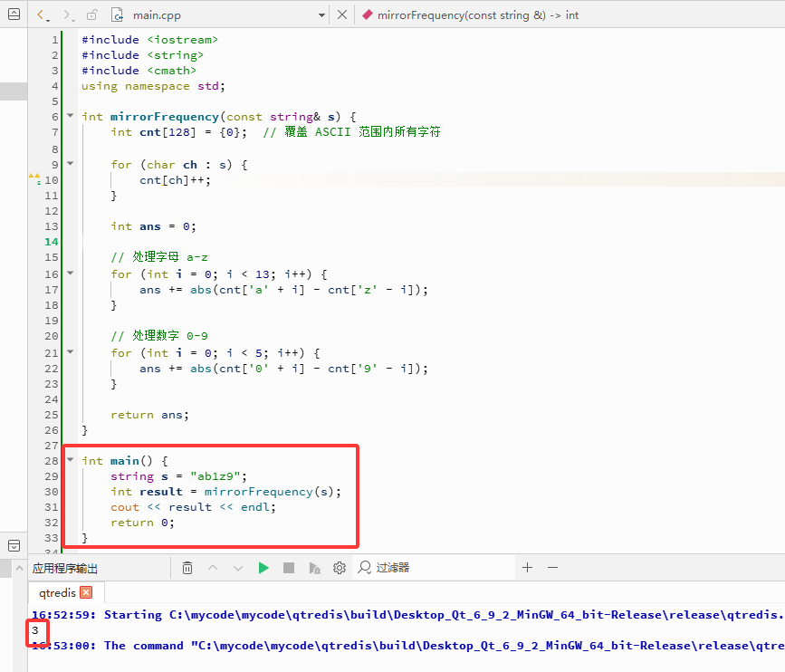
Task: Close the main.cpp document
Action: (x=342, y=15)
